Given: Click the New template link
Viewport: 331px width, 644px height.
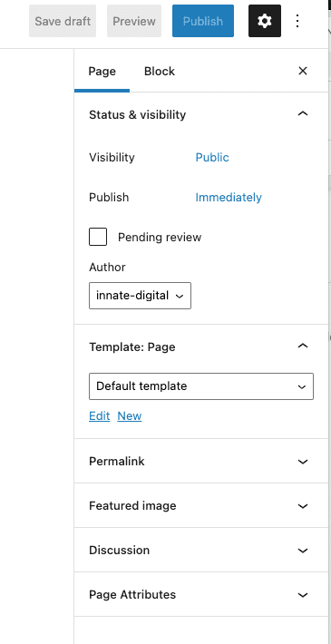Looking at the screenshot, I should click(130, 415).
